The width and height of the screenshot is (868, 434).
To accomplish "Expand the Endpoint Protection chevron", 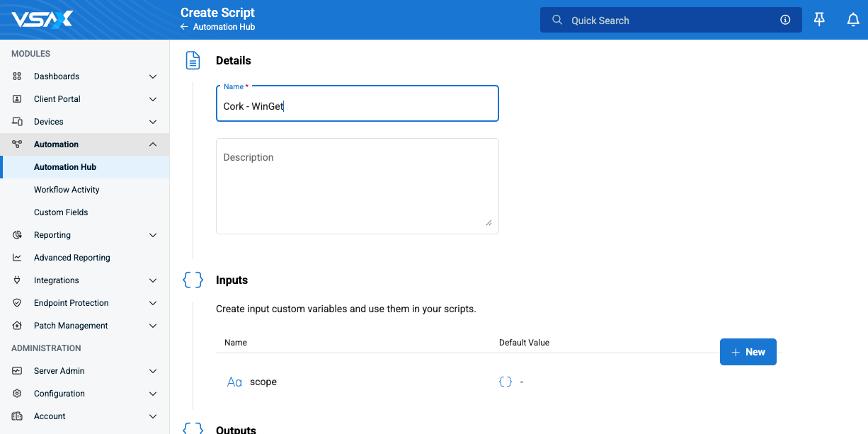I will pyautogui.click(x=153, y=303).
